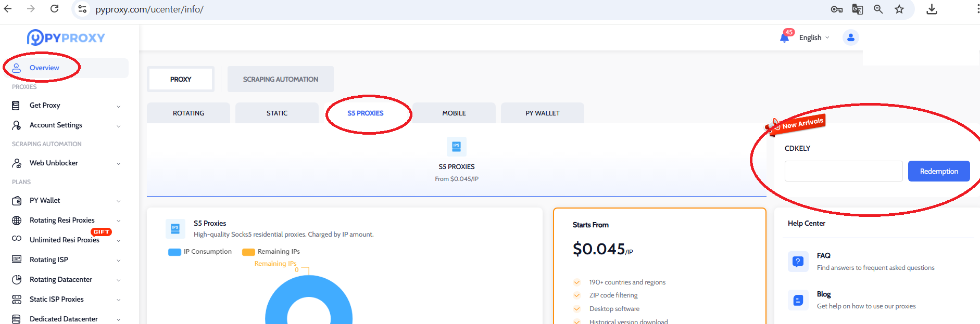The image size is (980, 324).
Task: Click the Dedicated Datacenter icon
Action: [x=17, y=319]
